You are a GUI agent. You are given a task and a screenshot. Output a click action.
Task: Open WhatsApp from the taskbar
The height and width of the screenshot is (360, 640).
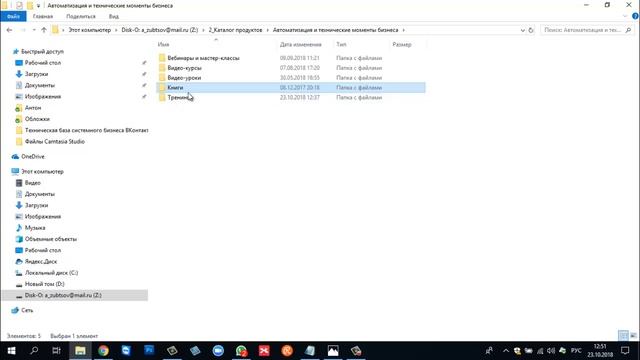[x=241, y=351]
